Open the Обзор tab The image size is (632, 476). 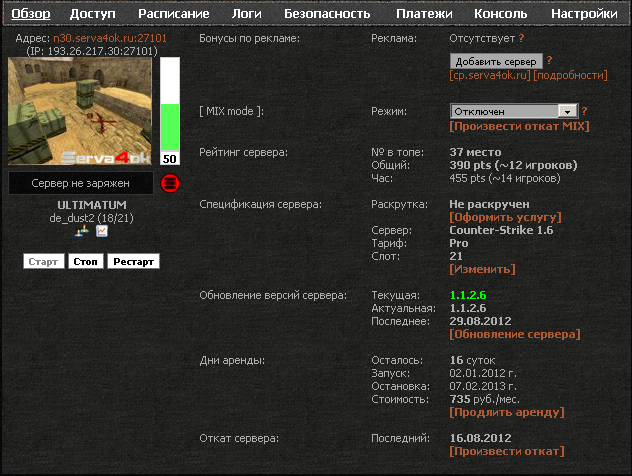(x=31, y=14)
